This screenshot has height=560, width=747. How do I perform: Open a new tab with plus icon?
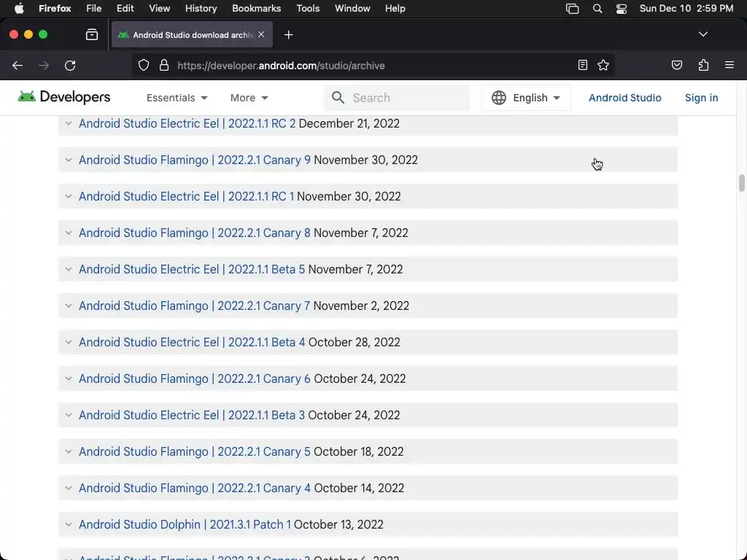pyautogui.click(x=288, y=35)
